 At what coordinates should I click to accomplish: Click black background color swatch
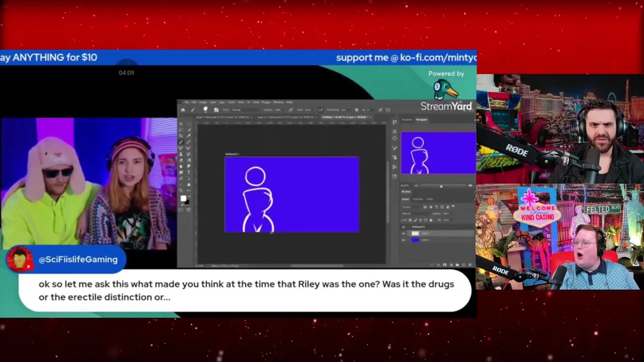point(187,203)
